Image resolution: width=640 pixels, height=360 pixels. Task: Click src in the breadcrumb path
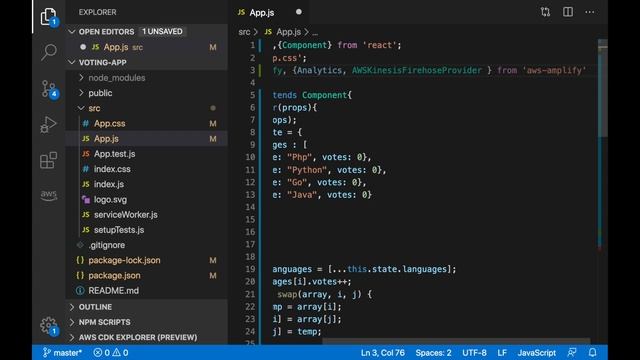point(244,32)
